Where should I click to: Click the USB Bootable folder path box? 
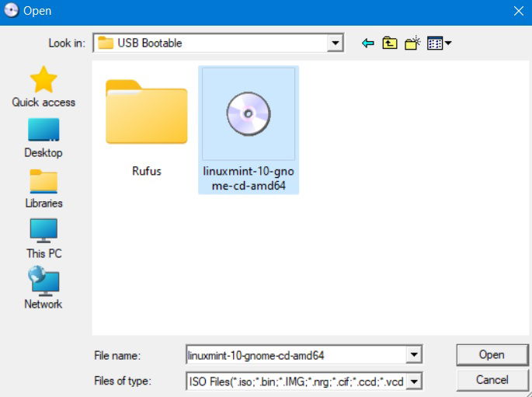pyautogui.click(x=210, y=43)
